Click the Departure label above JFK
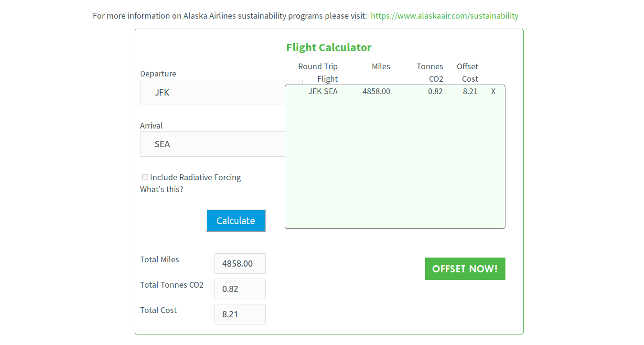The image size is (644, 345). (158, 74)
